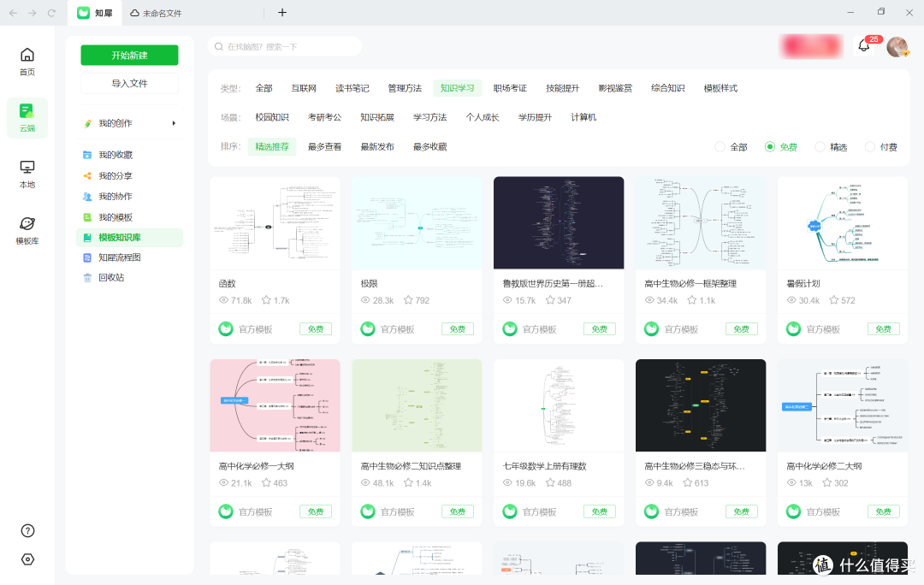Click the search magnifier icon
This screenshot has width=924, height=585.
click(219, 46)
